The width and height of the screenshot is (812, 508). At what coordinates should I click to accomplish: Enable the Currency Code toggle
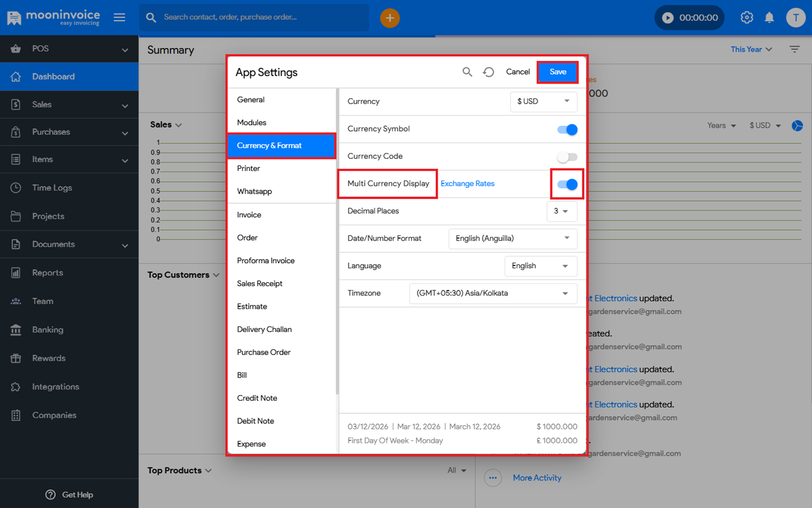click(x=567, y=157)
